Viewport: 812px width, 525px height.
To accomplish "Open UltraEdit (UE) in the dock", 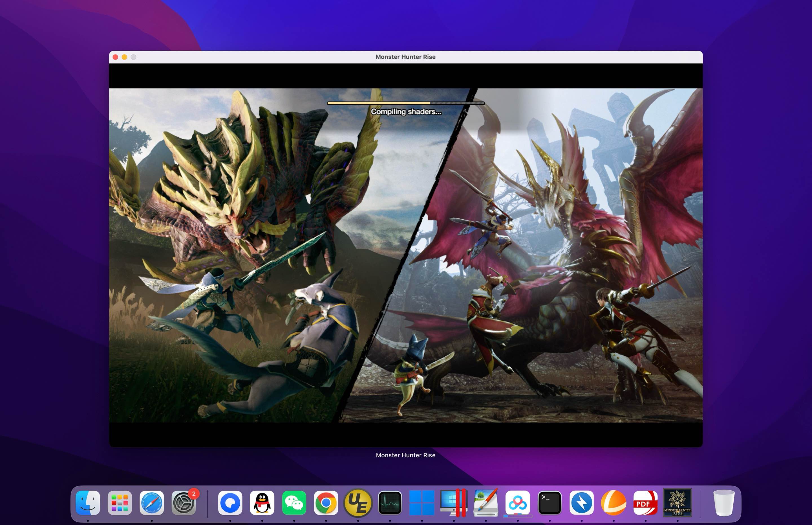I will (x=358, y=503).
